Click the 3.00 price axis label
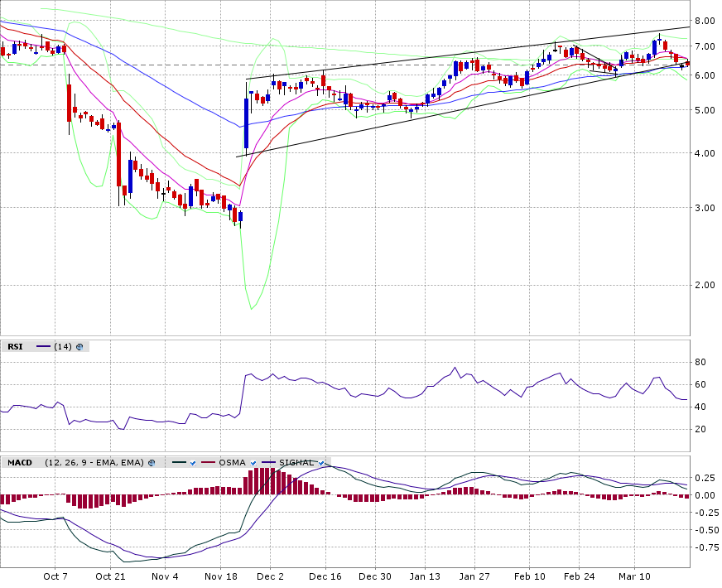This screenshot has height=588, width=722. pos(705,208)
